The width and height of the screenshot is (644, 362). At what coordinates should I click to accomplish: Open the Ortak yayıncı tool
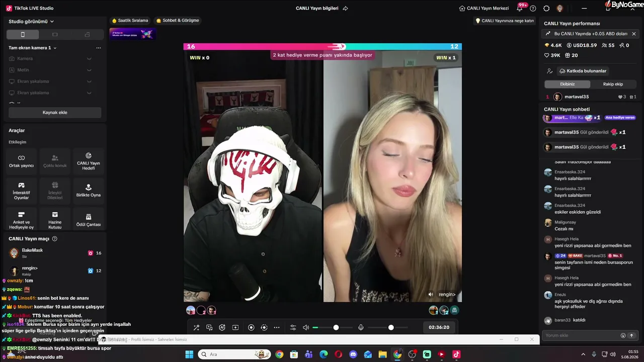click(21, 161)
